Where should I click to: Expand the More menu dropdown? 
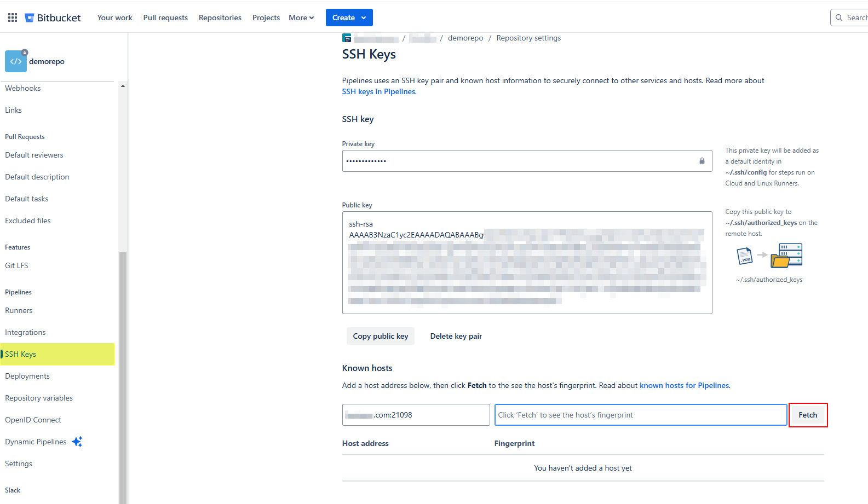coord(301,18)
